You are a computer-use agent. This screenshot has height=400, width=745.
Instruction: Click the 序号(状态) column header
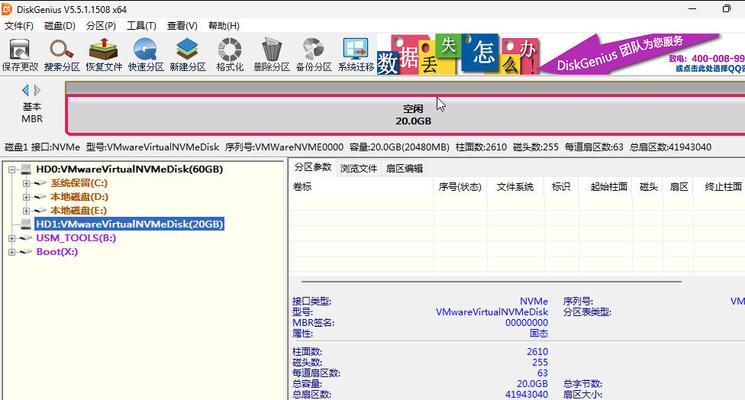(460, 187)
